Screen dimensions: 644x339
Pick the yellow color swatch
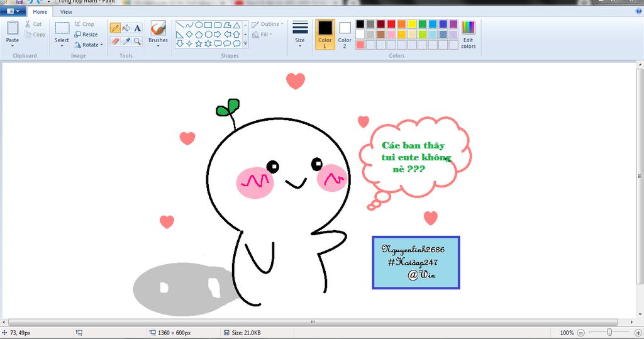412,25
